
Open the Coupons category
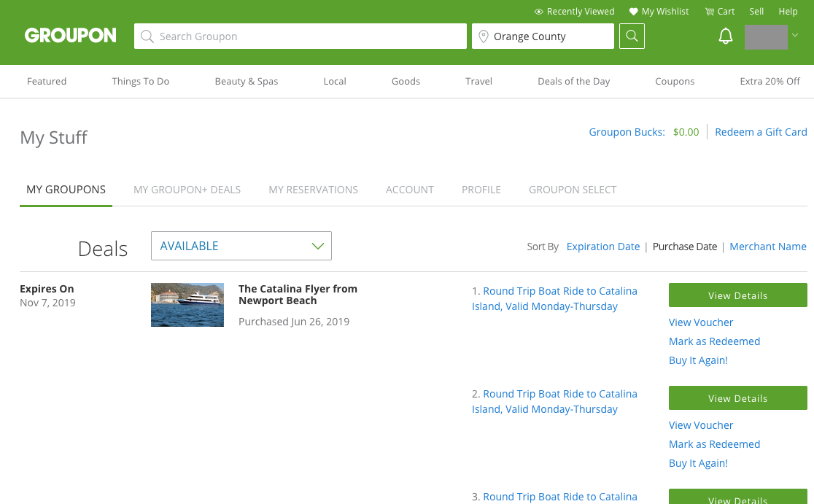pos(675,81)
